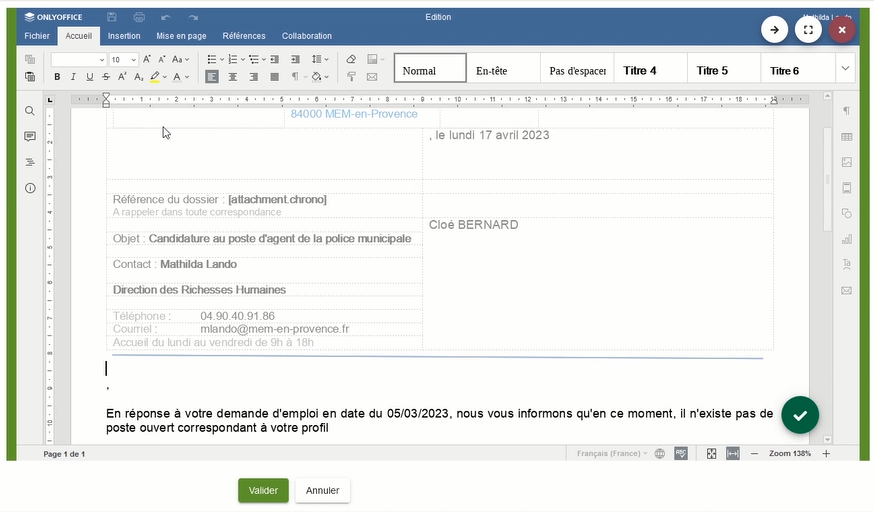Open the Français (France) language dropdown

tap(612, 454)
